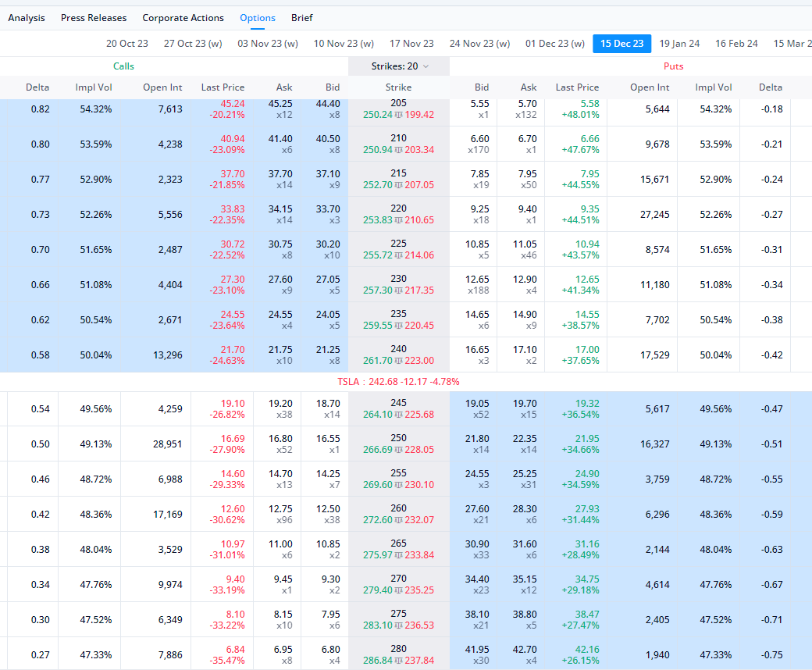The width and height of the screenshot is (812, 670).
Task: Click the puts Impl Vol column header
Action: [x=714, y=87]
